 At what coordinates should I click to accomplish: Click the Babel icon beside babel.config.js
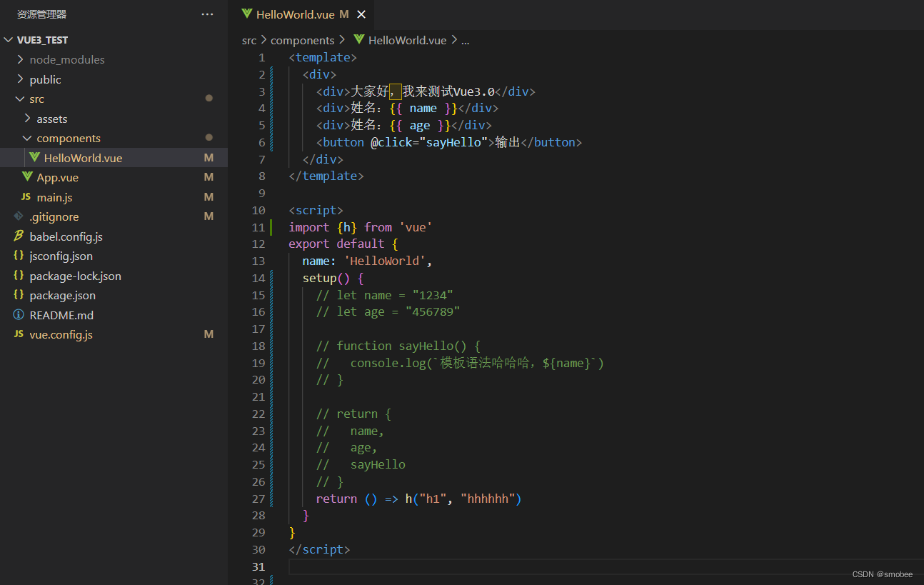(19, 236)
